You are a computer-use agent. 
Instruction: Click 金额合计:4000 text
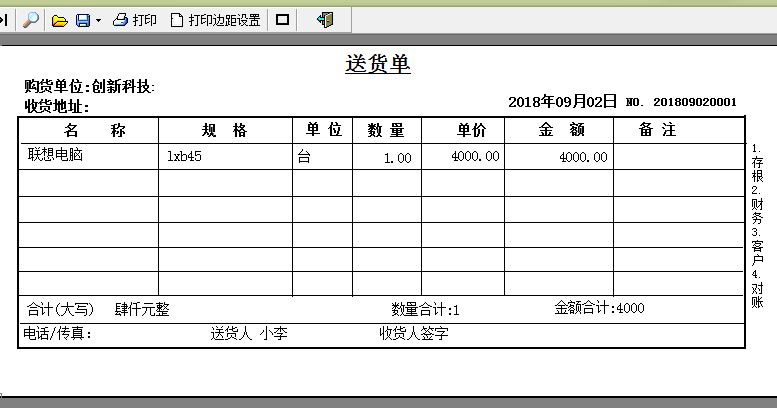coord(599,308)
